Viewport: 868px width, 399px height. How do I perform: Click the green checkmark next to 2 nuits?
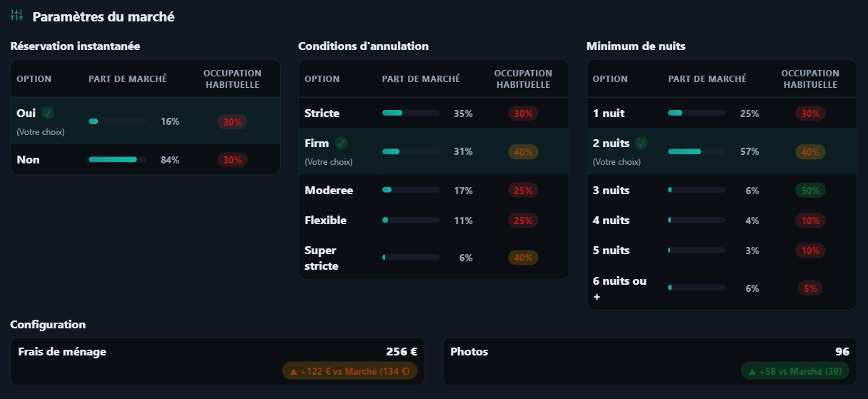pos(642,143)
